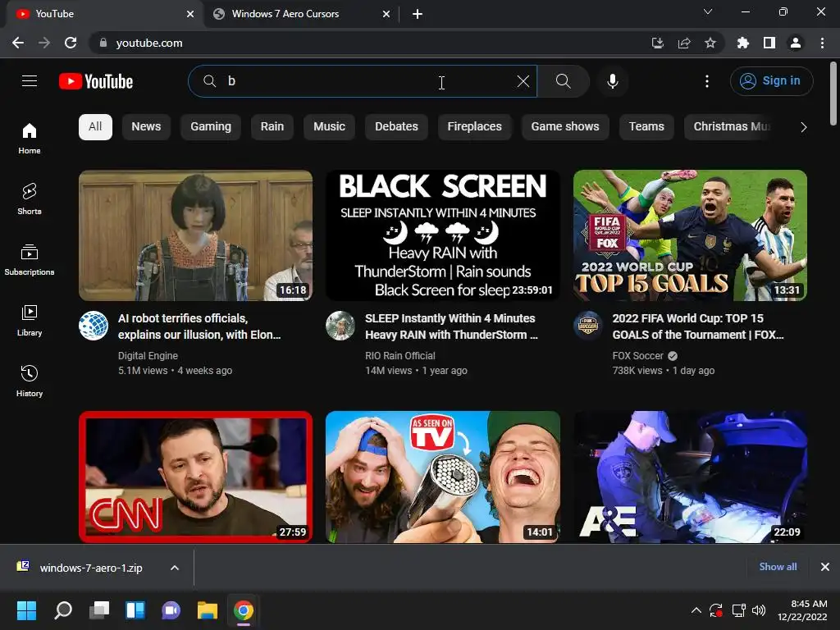Click the Digital Engine channel avatar
The image size is (840, 630).
pyautogui.click(x=94, y=326)
